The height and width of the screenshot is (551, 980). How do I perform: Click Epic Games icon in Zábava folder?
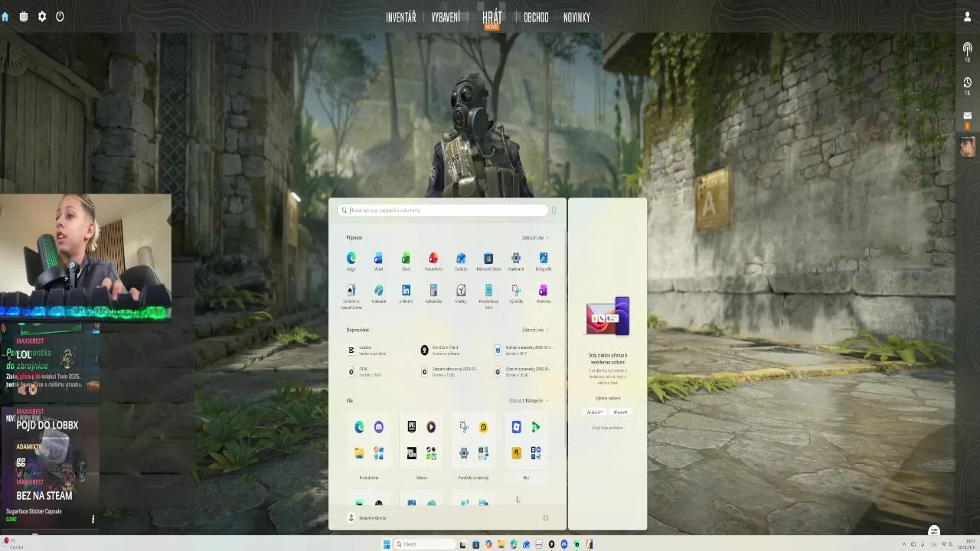click(412, 427)
